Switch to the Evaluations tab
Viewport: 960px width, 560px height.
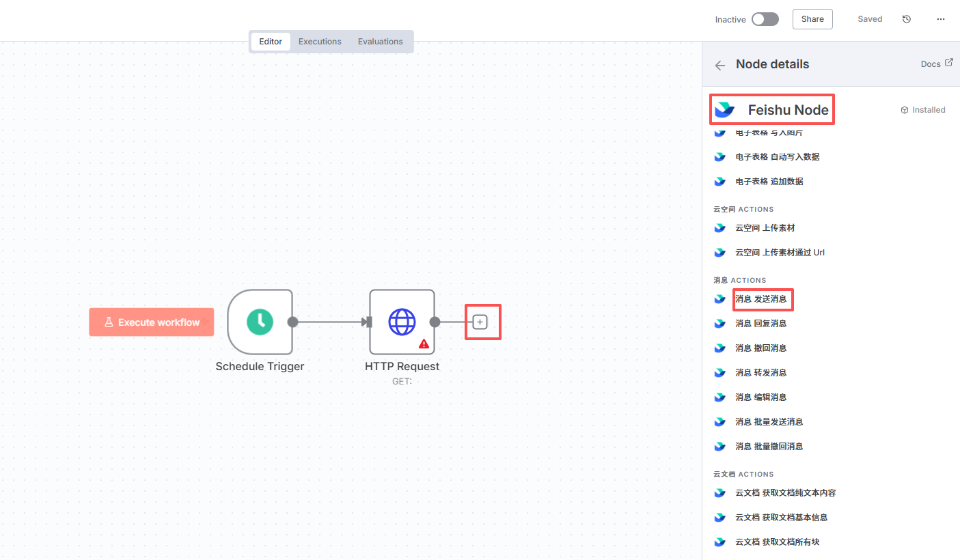tap(380, 42)
